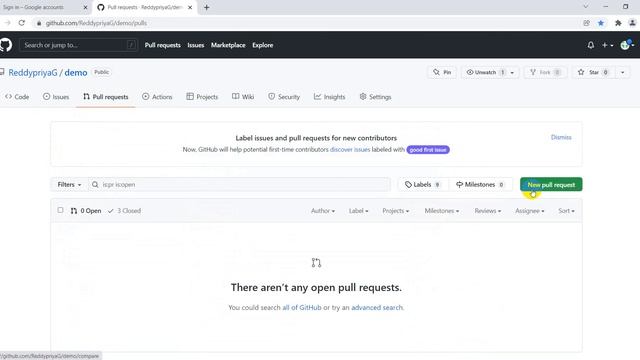Expand the Star lists dropdown arrow
The width and height of the screenshot is (640, 360).
click(622, 72)
